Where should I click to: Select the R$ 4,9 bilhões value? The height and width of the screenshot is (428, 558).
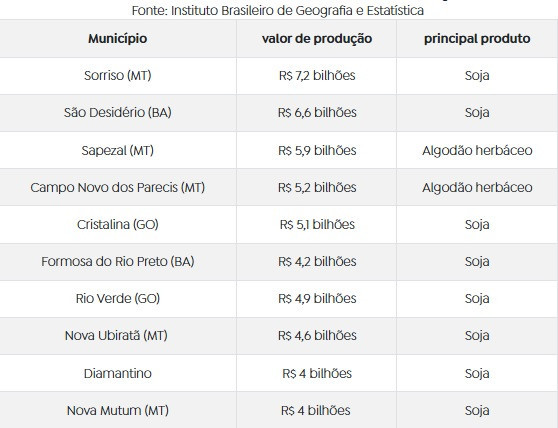317,298
